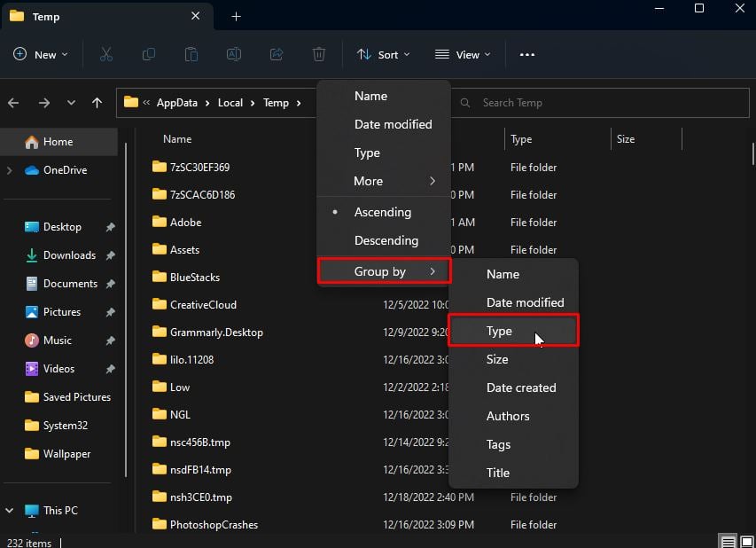Open the View dropdown
756x548 pixels.
(x=462, y=54)
